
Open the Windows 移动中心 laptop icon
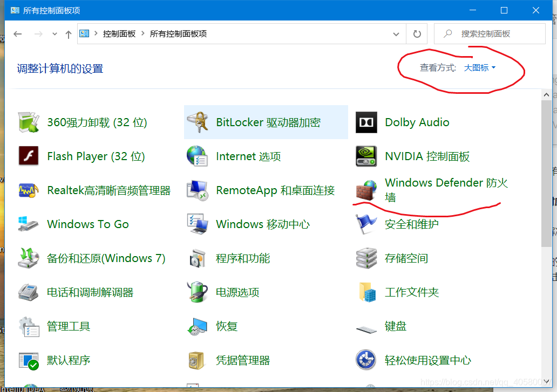click(198, 224)
